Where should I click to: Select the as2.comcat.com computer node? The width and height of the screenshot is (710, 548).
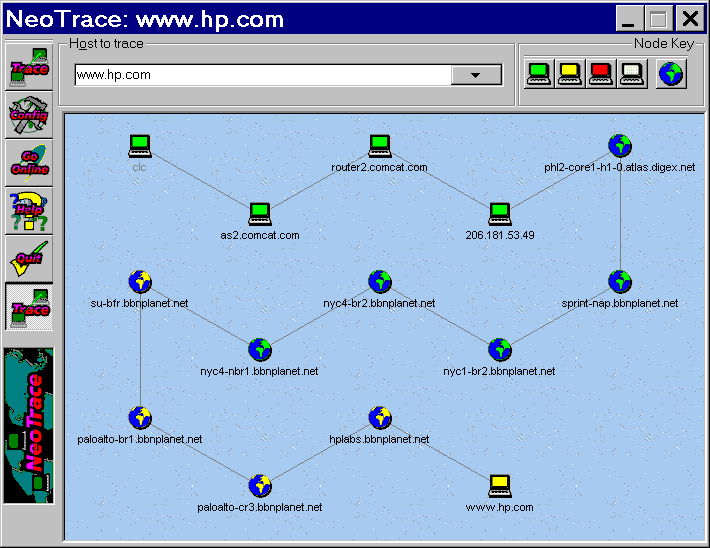click(260, 214)
